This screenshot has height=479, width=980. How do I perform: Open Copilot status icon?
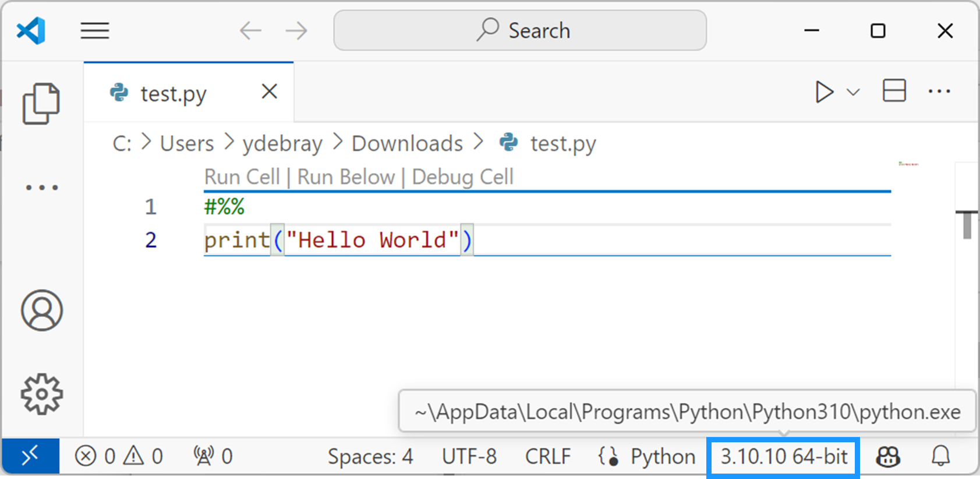[888, 456]
